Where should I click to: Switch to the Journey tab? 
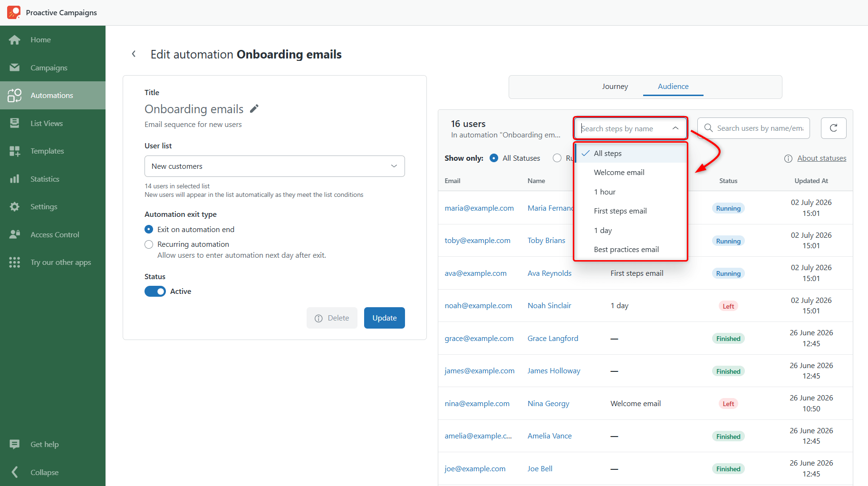615,87
